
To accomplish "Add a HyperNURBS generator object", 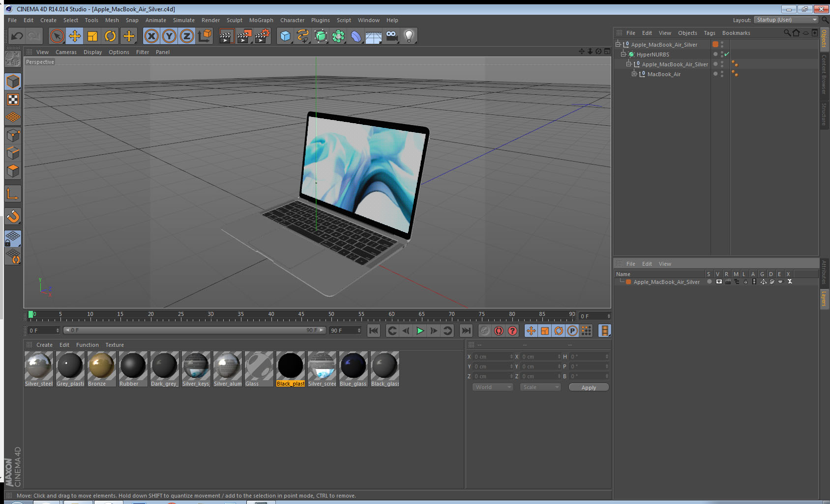I will pyautogui.click(x=321, y=36).
